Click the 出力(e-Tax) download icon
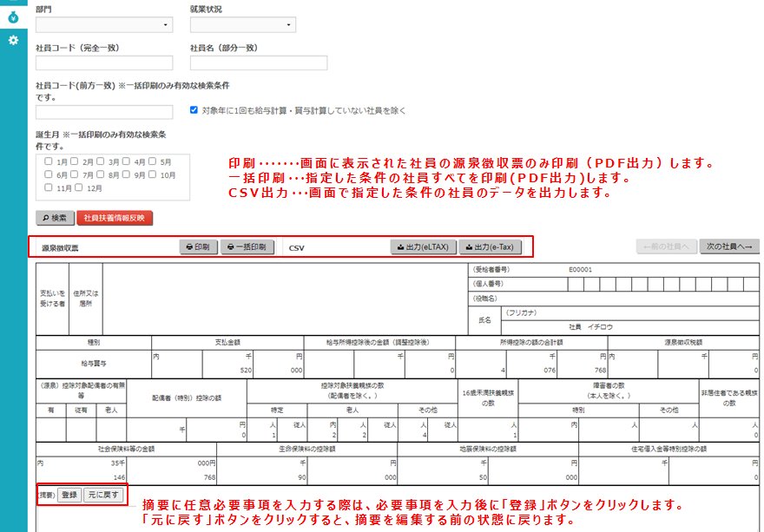The height and width of the screenshot is (532, 764). (x=468, y=246)
